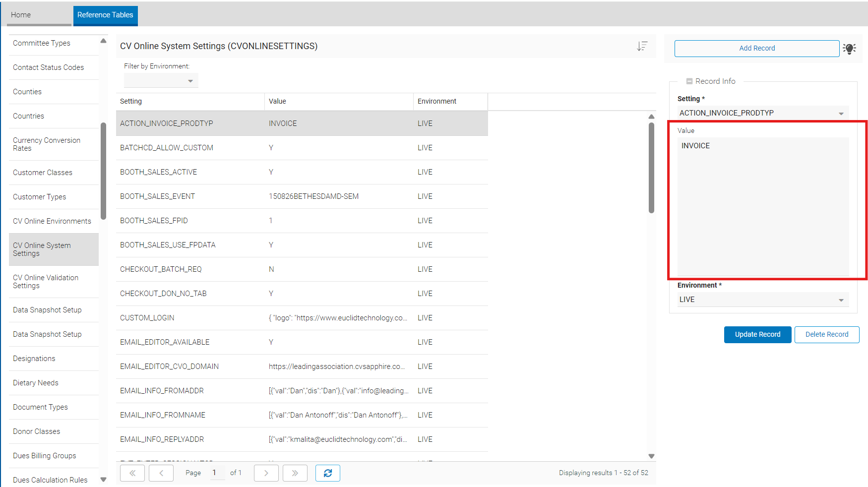Click the Delete Record button
Screen dimensions: 868x487
point(827,335)
